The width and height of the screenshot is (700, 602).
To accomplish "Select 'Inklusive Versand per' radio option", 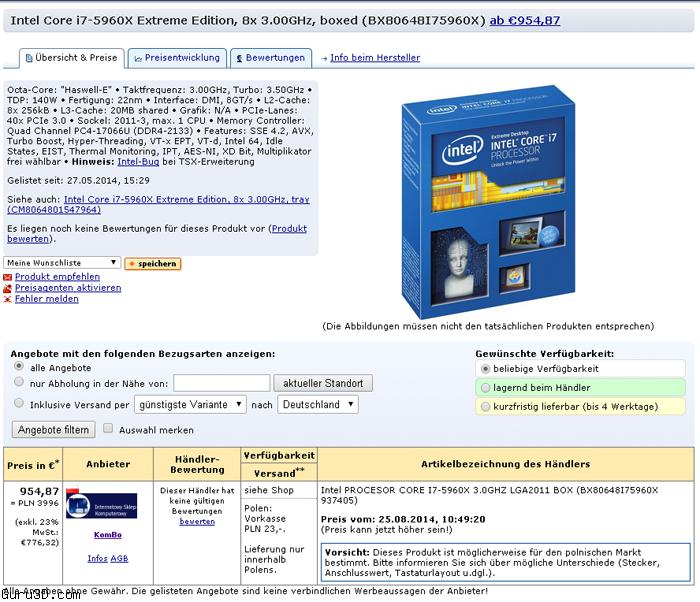I will pos(19,403).
